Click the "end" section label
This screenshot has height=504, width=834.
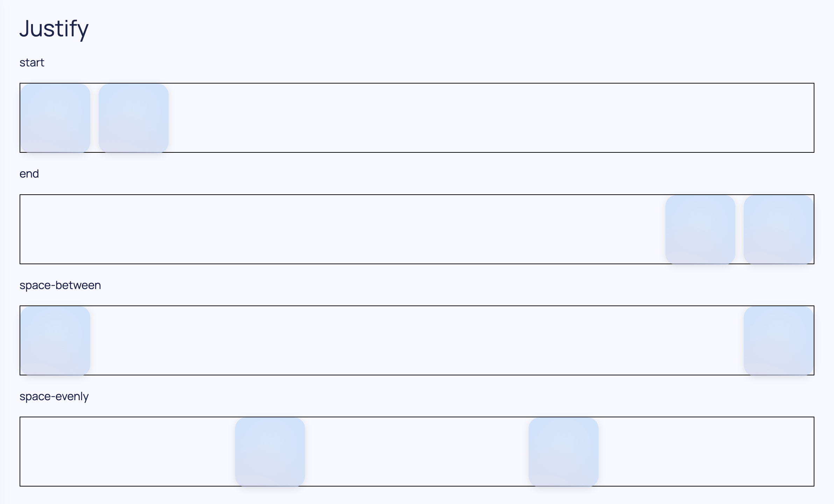point(29,174)
